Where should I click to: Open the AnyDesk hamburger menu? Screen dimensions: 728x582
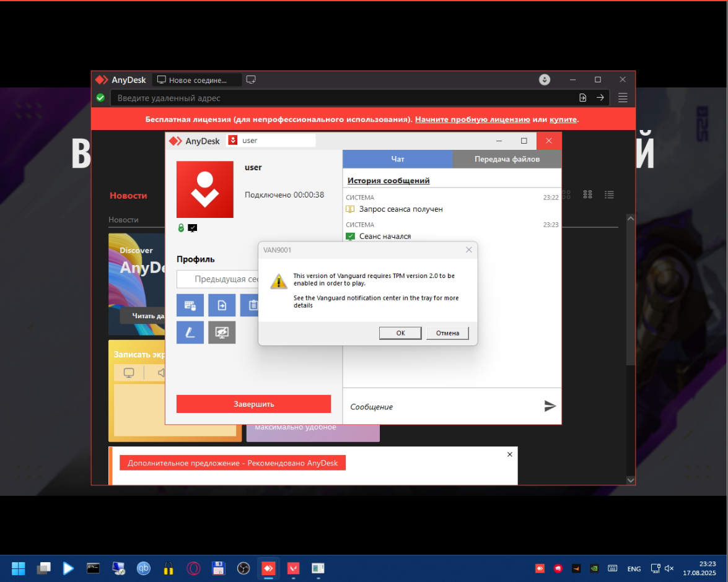click(623, 97)
